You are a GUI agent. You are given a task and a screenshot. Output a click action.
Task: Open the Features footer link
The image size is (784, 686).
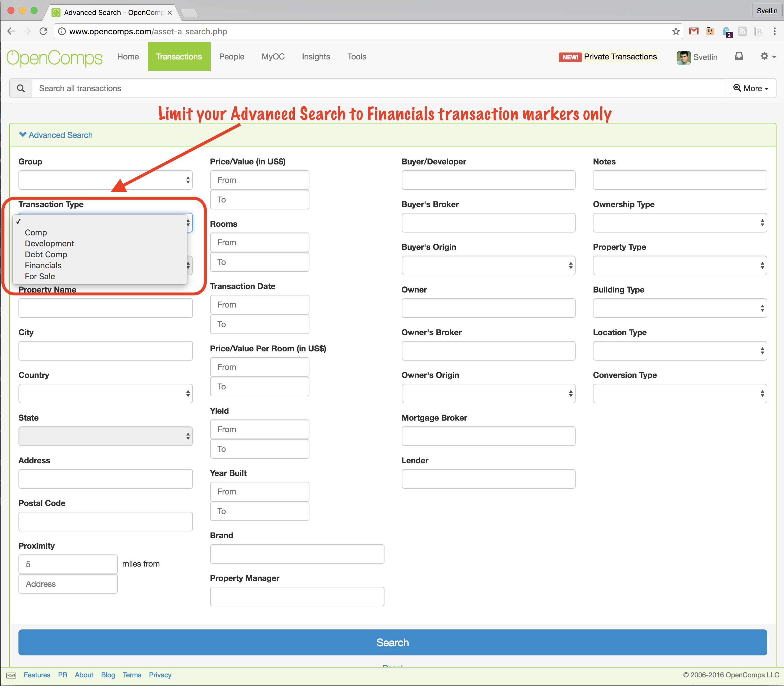37,675
